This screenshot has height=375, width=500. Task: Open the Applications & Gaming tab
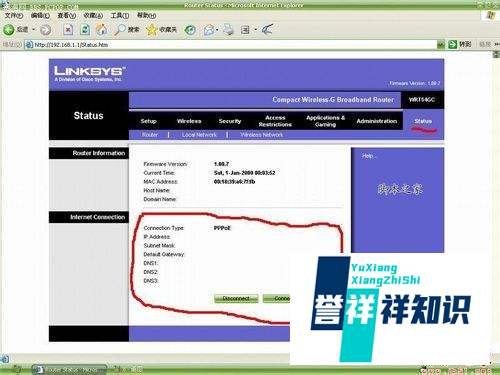326,121
